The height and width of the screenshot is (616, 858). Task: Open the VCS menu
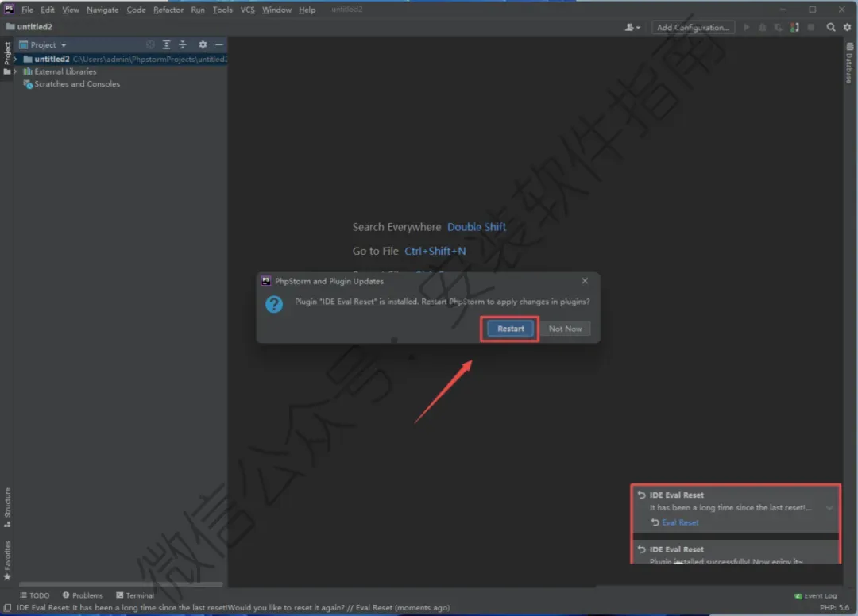247,10
